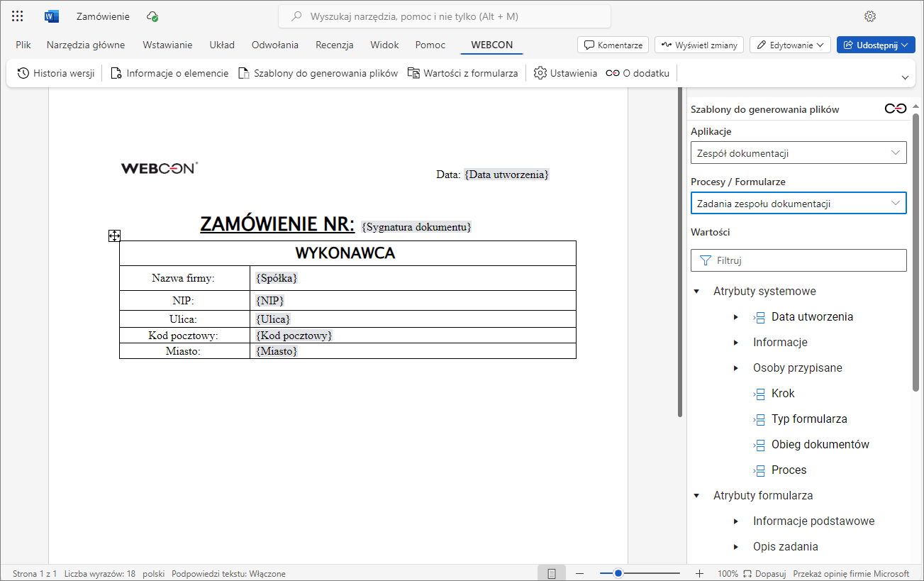Image resolution: width=924 pixels, height=581 pixels.
Task: Click the {Sygnatura dokumentu} placeholder
Action: pos(416,227)
